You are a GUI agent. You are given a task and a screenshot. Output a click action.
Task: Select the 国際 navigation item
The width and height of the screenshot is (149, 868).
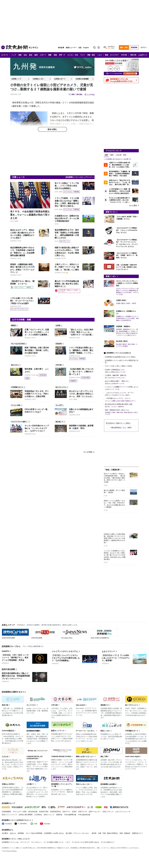click(50, 55)
